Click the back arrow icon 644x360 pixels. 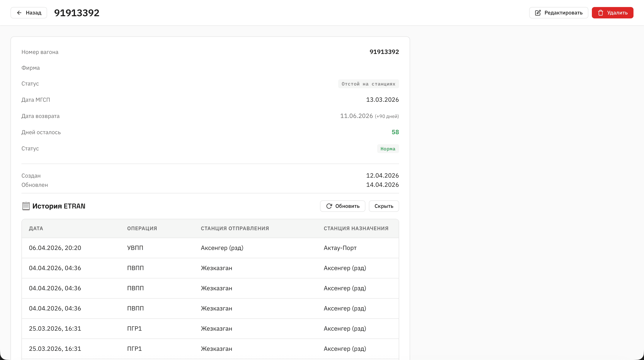click(19, 13)
